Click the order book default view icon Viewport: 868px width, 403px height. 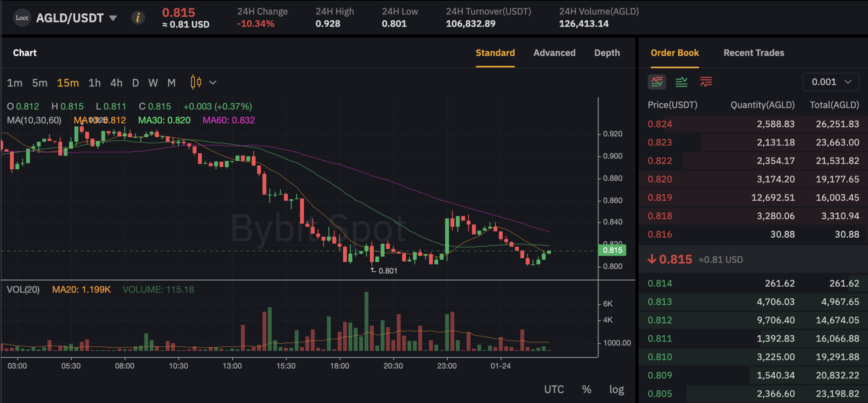657,82
